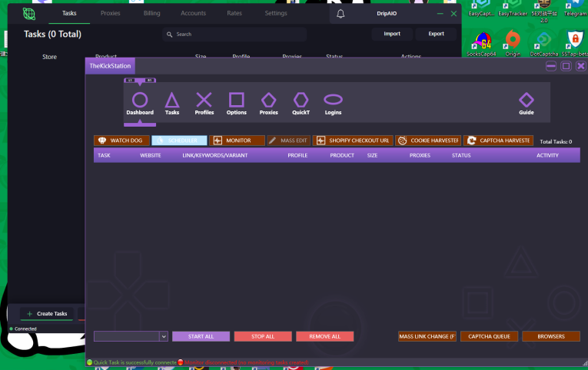Open Shopify Checkout URL tool

(353, 140)
